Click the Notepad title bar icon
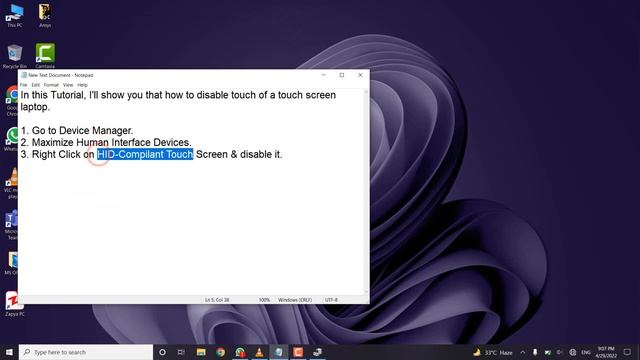 tap(24, 75)
